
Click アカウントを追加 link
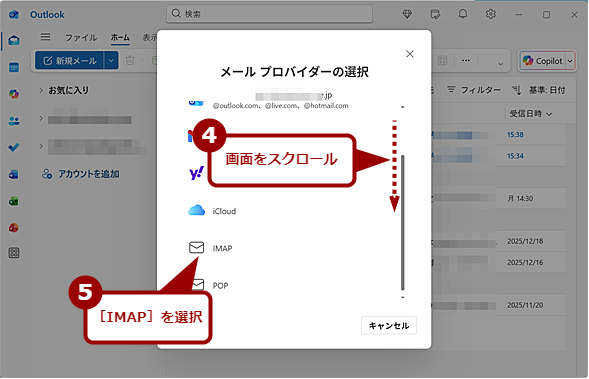(x=81, y=174)
